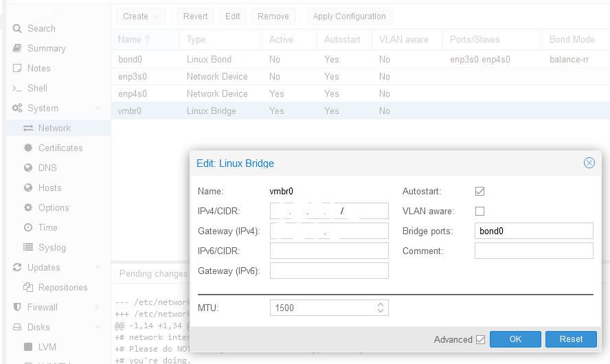Image resolution: width=610 pixels, height=364 pixels.
Task: Click the VLAN aware column header
Action: (407, 40)
